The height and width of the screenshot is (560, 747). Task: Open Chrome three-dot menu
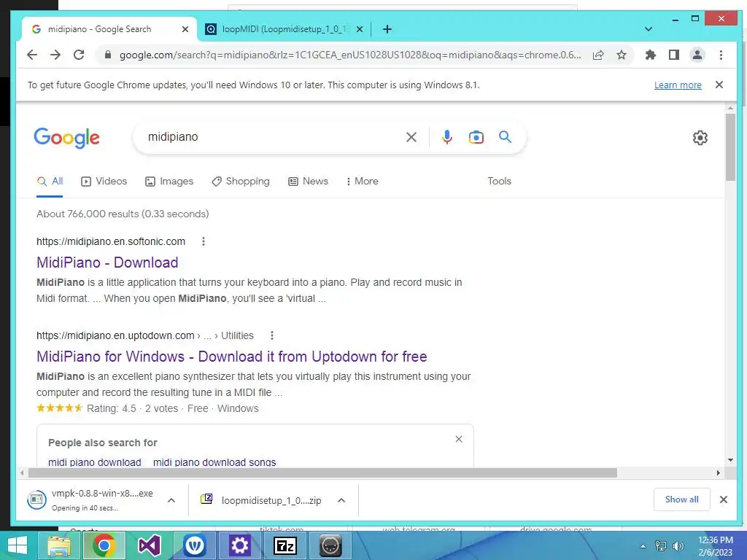[x=721, y=55]
